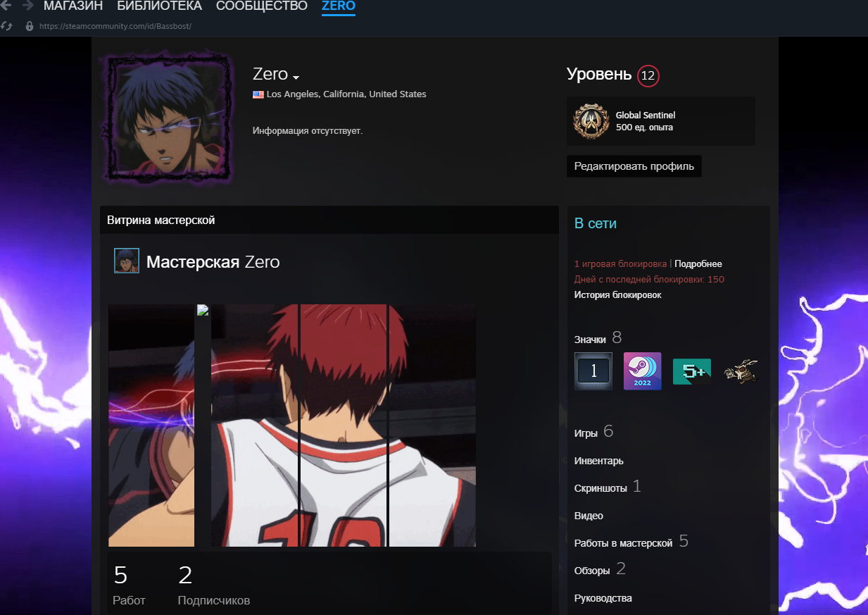Go forward with the right arrow icon
The height and width of the screenshot is (615, 868).
coord(28,6)
